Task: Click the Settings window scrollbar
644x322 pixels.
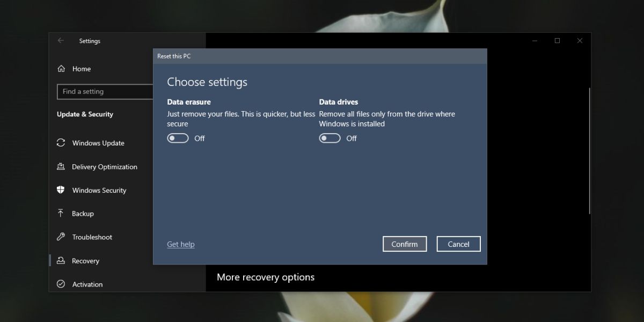Action: [x=589, y=150]
